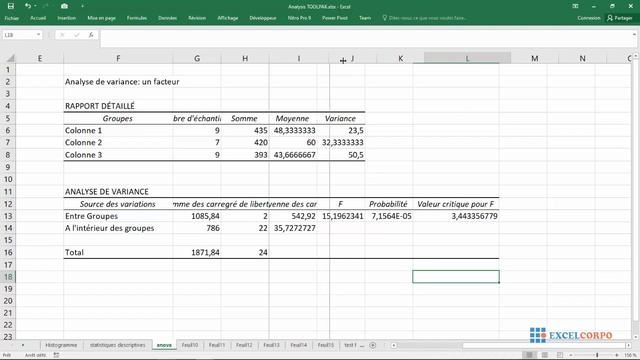Select column L header
The height and width of the screenshot is (360, 640).
click(x=467, y=58)
